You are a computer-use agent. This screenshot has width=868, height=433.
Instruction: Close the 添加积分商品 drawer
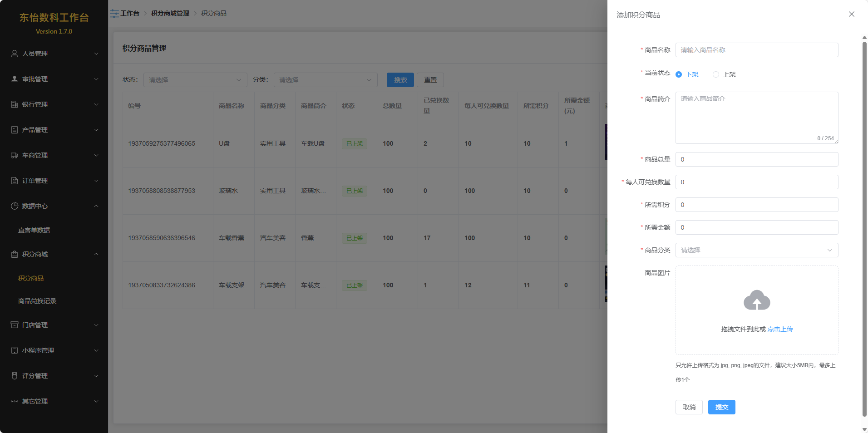pyautogui.click(x=852, y=15)
